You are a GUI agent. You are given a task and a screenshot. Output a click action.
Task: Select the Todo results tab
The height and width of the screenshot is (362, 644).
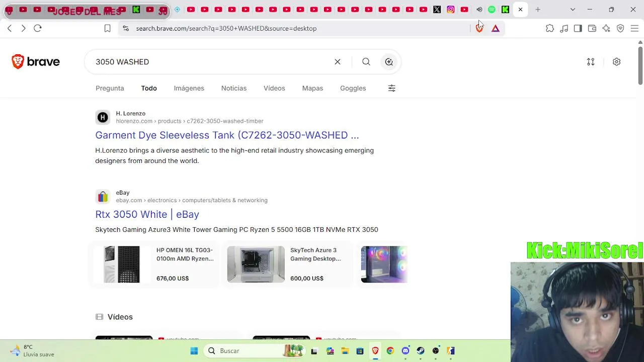[x=149, y=88]
